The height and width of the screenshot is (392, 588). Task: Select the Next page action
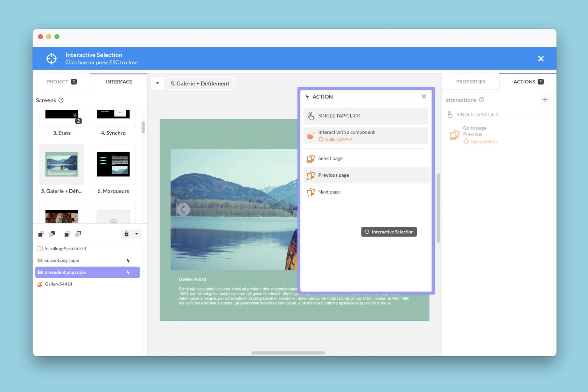[329, 192]
